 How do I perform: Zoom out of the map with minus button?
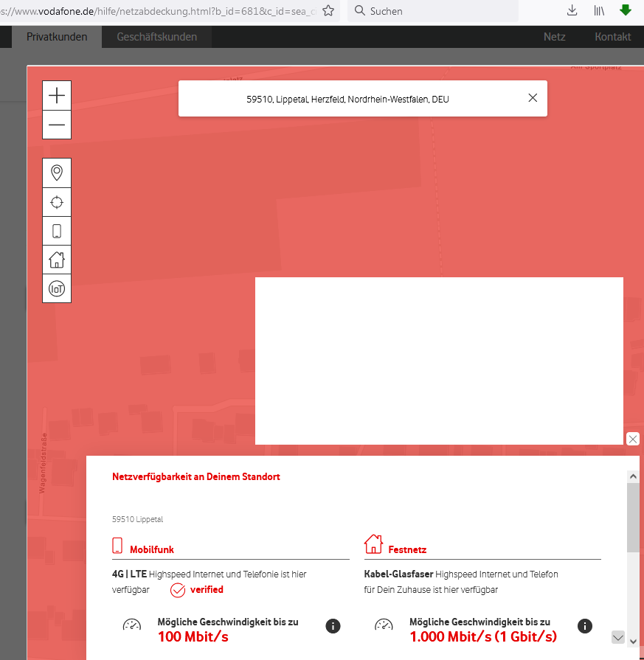[57, 125]
